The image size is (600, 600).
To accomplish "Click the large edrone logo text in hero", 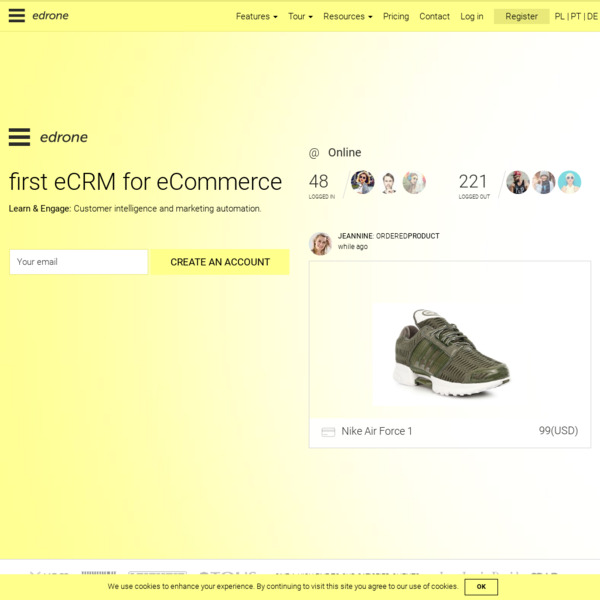I will pyautogui.click(x=64, y=137).
